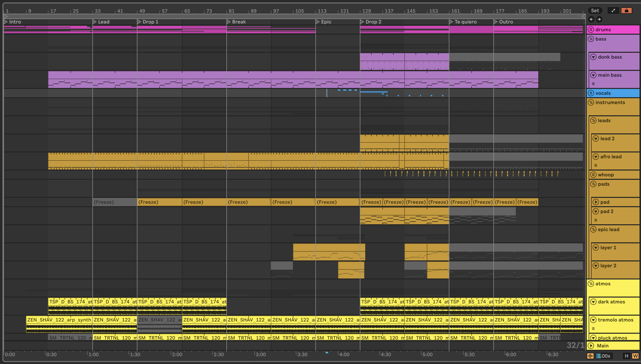641x364 pixels.
Task: Toggle the W width optimize button
Action: (635, 356)
